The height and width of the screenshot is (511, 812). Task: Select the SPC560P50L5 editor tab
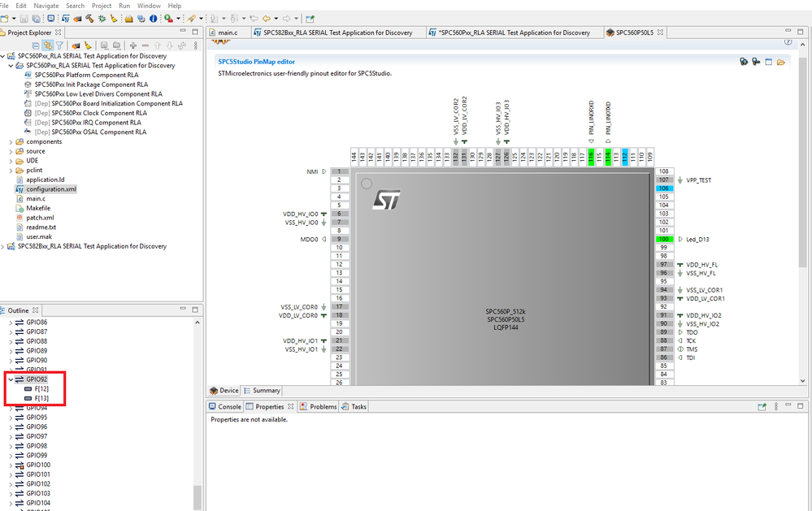[x=634, y=32]
